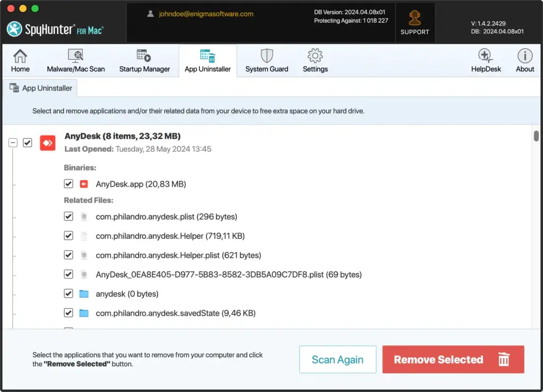The image size is (543, 392).
Task: Open the Startup Manager
Action: (143, 59)
